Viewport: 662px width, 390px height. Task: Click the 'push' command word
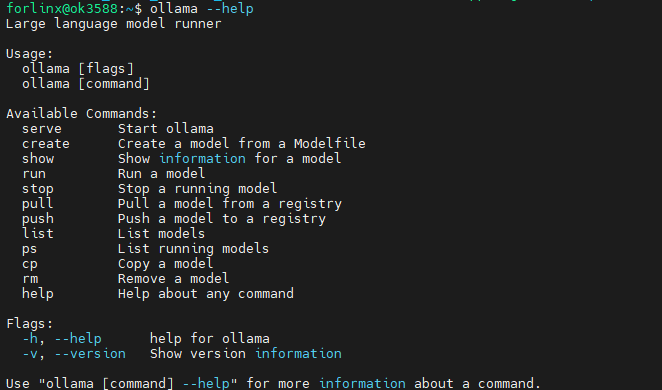[x=38, y=219]
